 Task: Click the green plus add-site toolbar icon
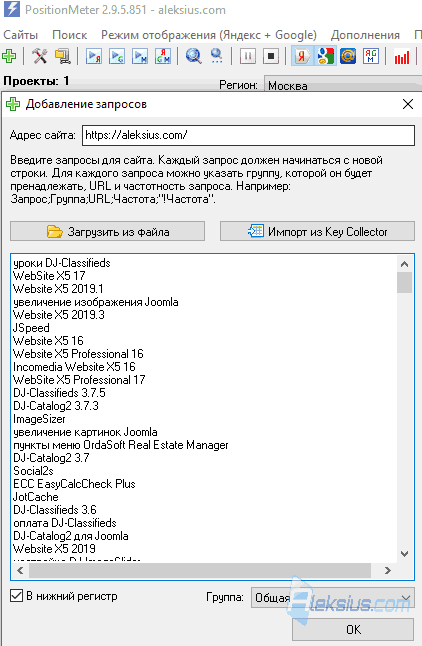click(x=9, y=56)
